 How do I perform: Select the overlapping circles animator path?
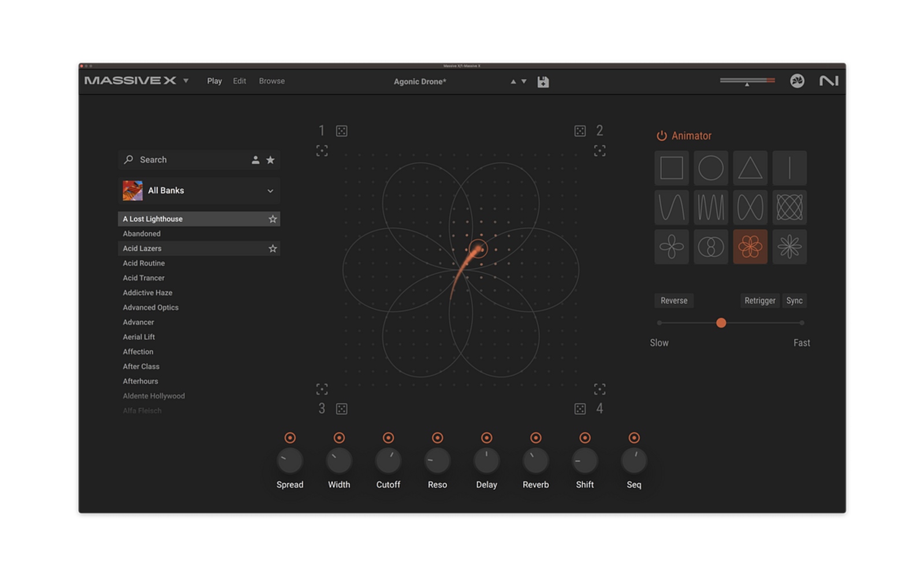click(x=711, y=247)
